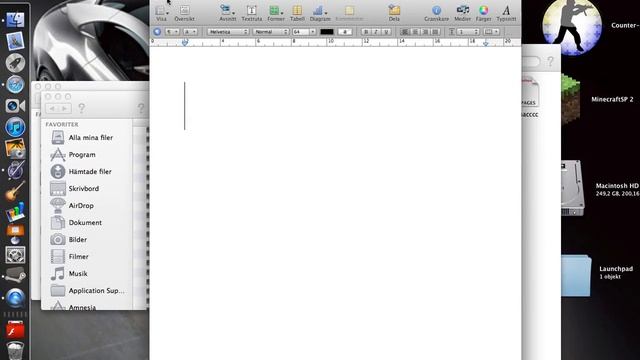Click the Finder window back arrow

pos(52,109)
